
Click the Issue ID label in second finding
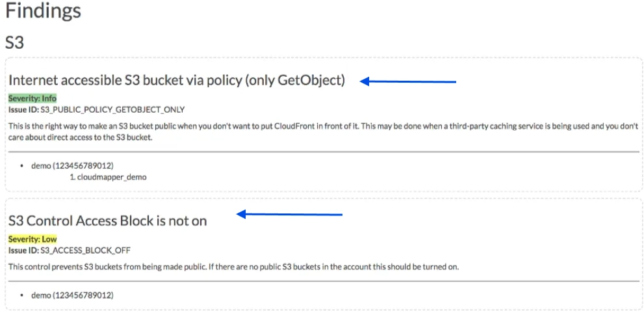coord(24,251)
